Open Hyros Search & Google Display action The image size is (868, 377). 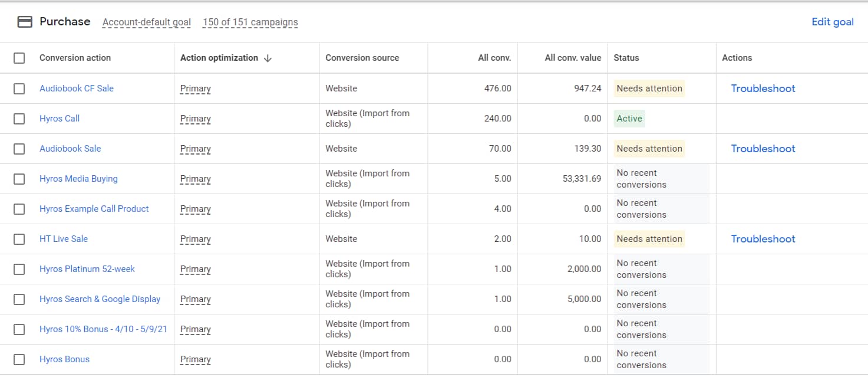pyautogui.click(x=100, y=299)
